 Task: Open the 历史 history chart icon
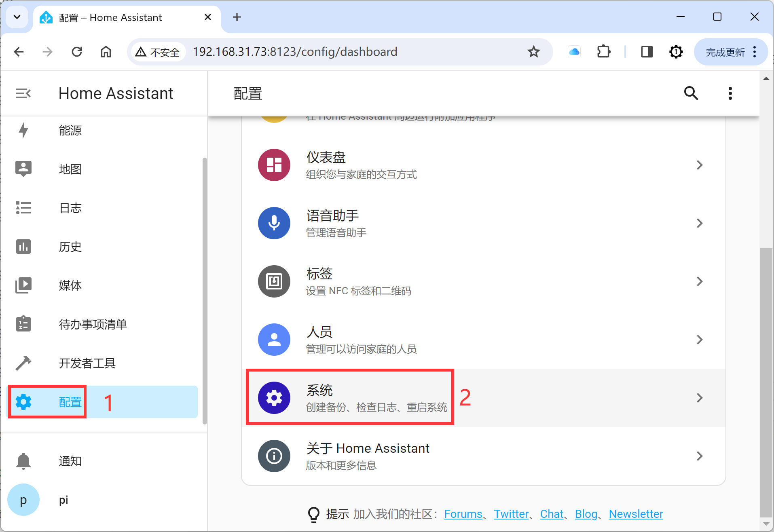click(23, 247)
